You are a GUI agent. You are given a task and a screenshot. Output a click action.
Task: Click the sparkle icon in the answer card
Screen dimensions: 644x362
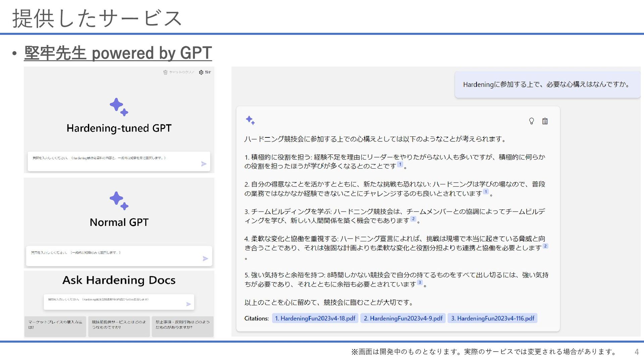click(x=250, y=120)
